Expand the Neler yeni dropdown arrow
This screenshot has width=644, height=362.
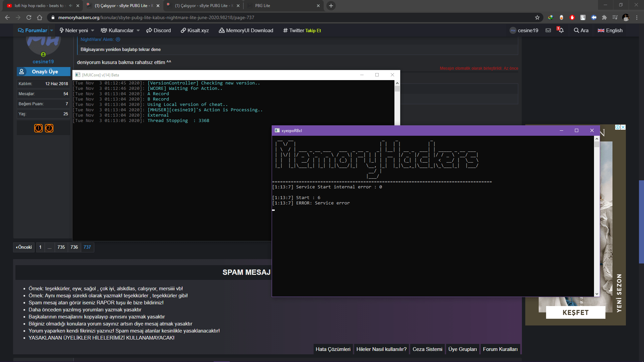point(93,31)
